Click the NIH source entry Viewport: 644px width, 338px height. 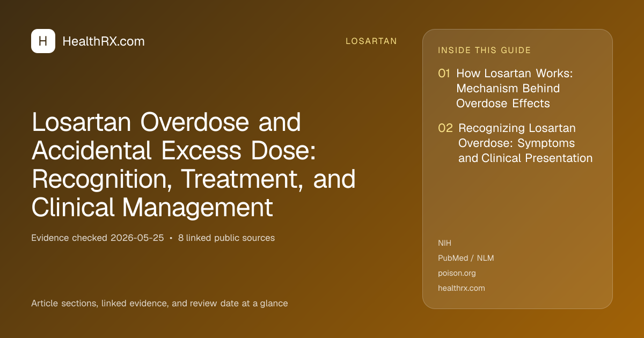[x=445, y=243]
